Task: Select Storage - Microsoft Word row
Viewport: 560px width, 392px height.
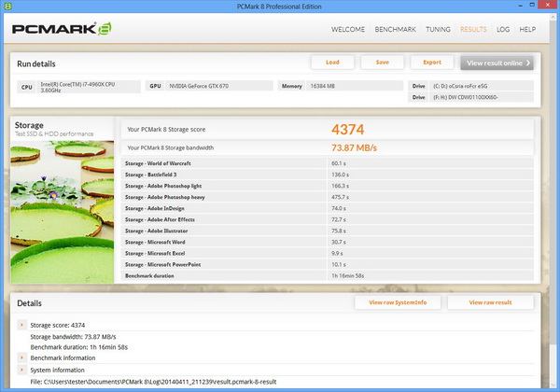Action: 328,242
